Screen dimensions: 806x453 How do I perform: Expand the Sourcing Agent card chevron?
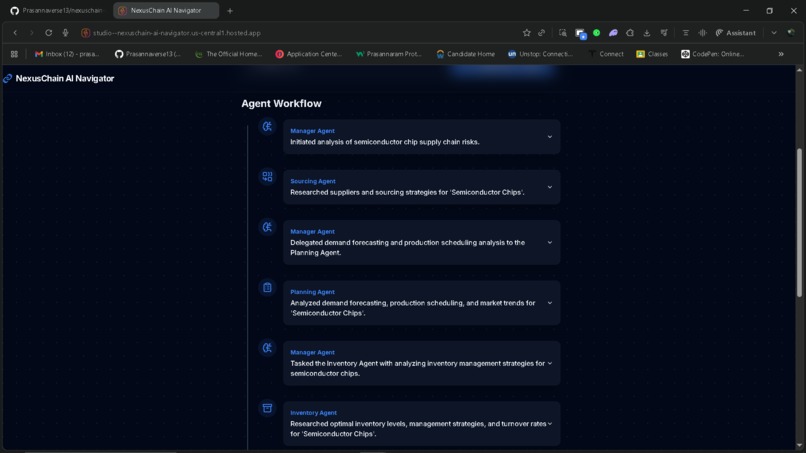(x=549, y=187)
